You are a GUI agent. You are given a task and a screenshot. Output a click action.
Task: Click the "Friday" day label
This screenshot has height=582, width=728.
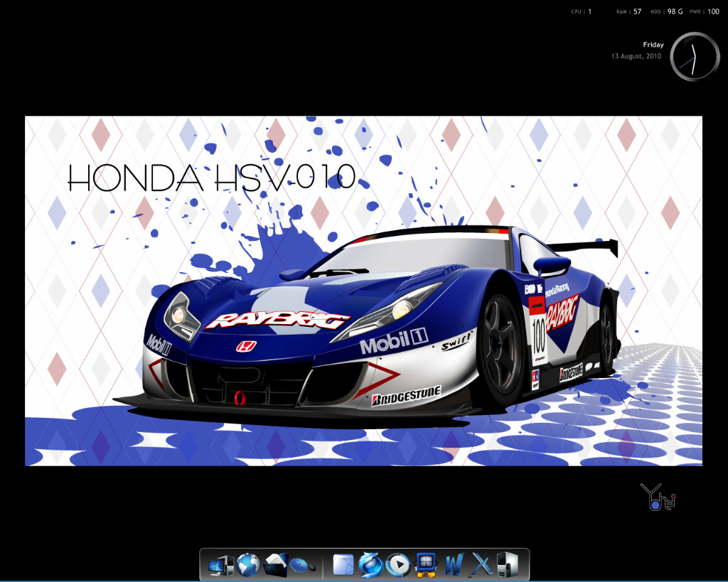pyautogui.click(x=653, y=45)
